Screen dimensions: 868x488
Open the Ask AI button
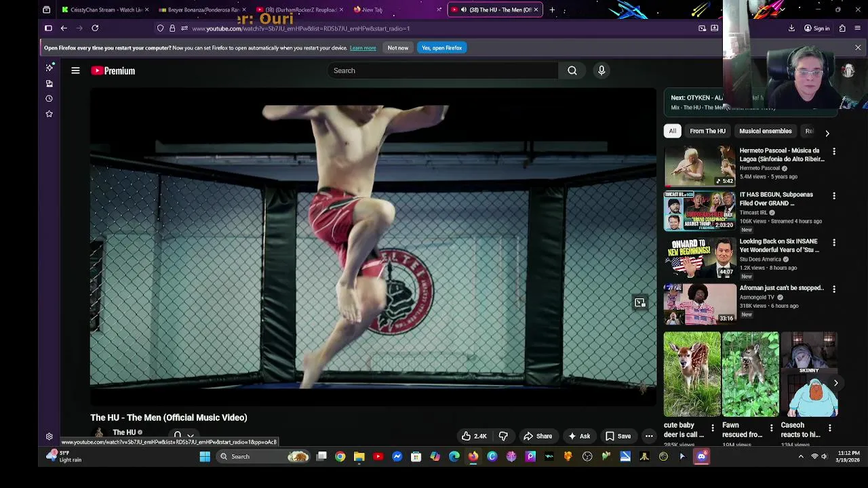[579, 436]
